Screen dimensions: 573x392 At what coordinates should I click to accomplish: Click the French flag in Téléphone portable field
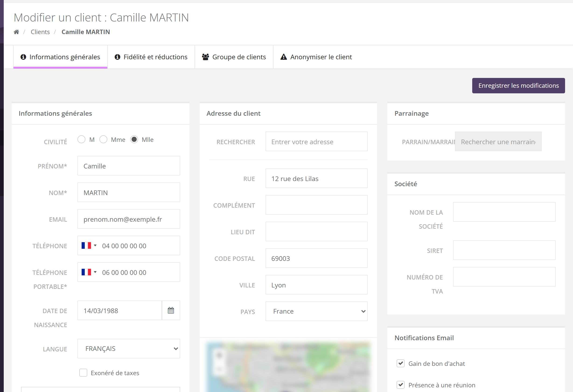86,272
